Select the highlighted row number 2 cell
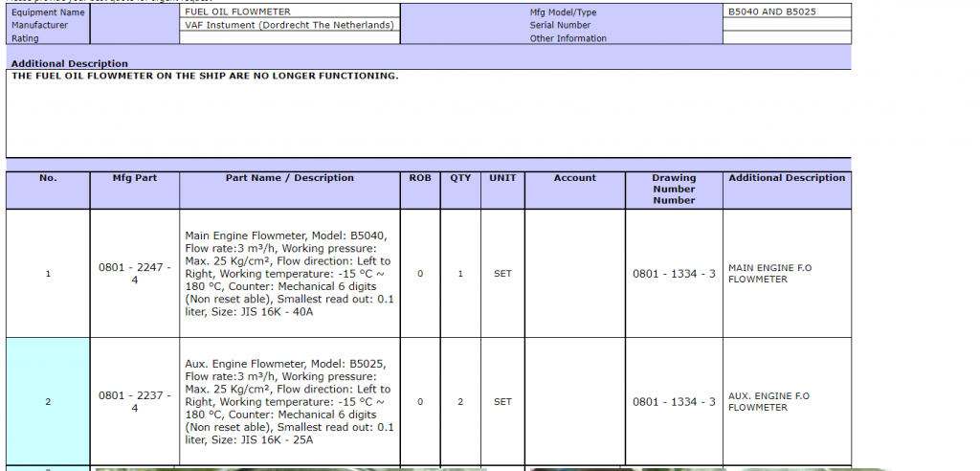Screen dimensions: 980x471 (48, 402)
